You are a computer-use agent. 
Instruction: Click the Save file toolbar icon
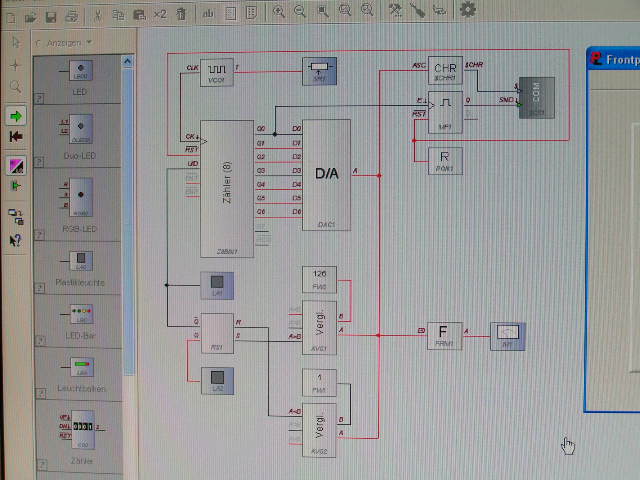[51, 14]
